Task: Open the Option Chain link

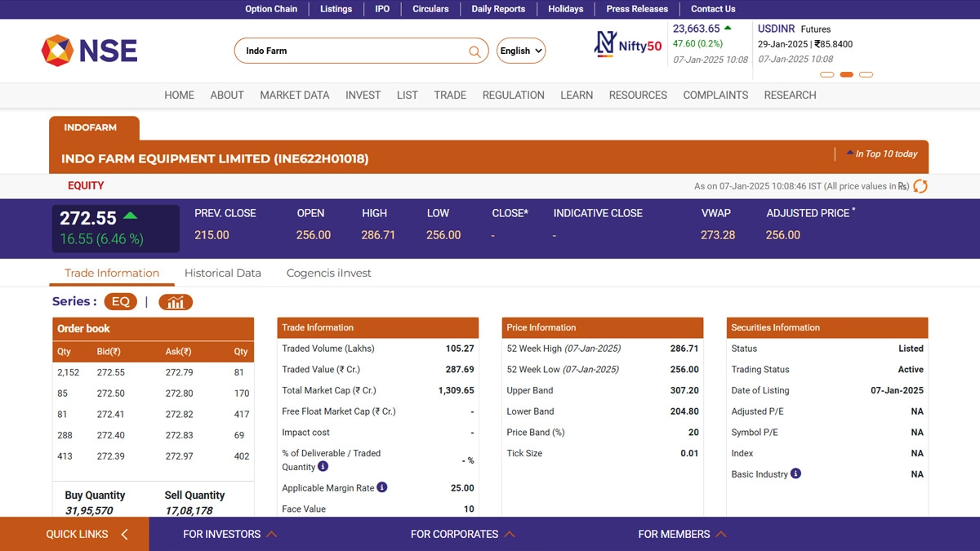Action: (x=271, y=9)
